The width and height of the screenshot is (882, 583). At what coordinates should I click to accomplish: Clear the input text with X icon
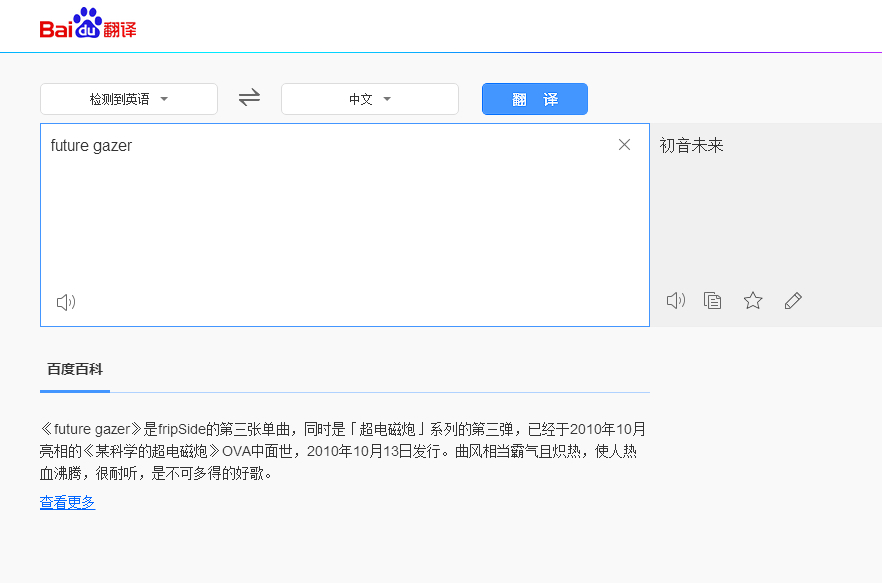click(624, 145)
